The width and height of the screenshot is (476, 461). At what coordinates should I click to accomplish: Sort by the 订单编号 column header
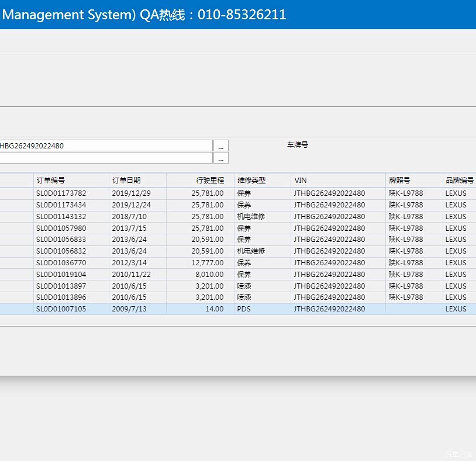pyautogui.click(x=70, y=181)
